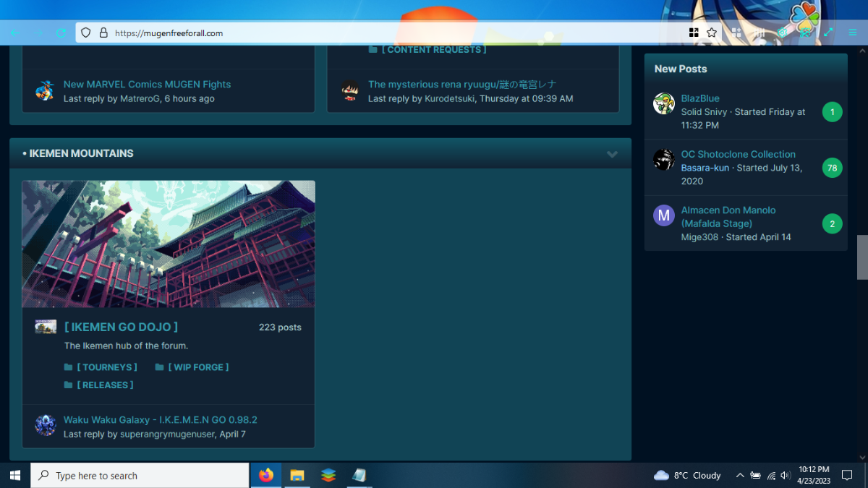This screenshot has width=868, height=488.
Task: Open the library bookshelf toolbar icon
Action: (x=759, y=33)
